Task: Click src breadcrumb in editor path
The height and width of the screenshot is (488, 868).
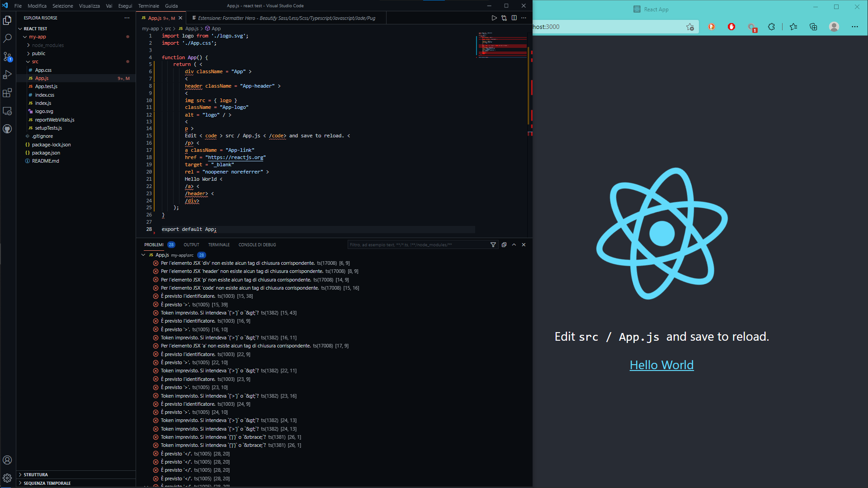Action: (x=168, y=28)
